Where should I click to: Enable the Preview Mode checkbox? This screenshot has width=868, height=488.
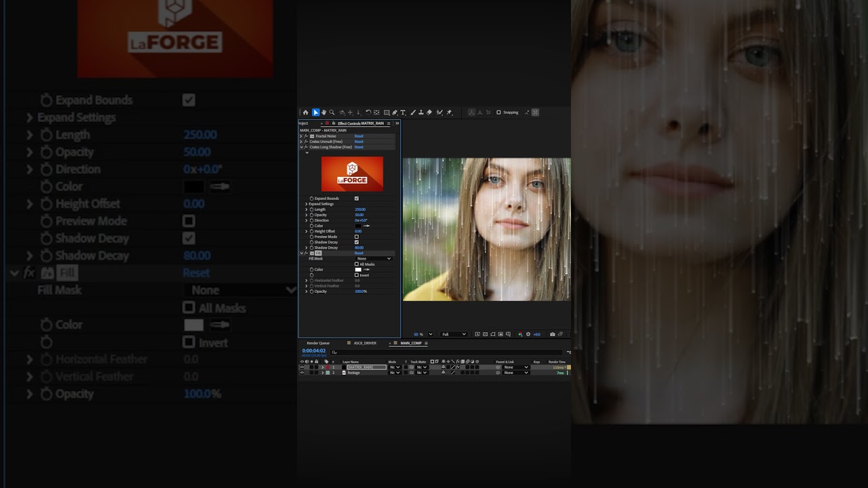[x=357, y=237]
